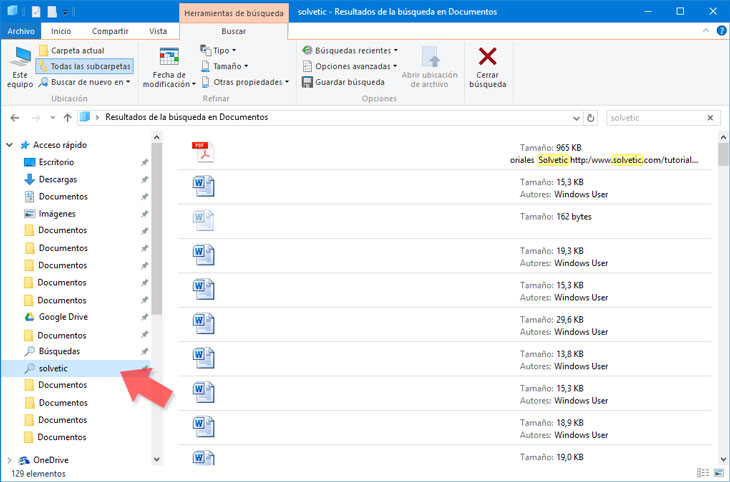Open recent locations chevron in navigation

click(x=53, y=118)
